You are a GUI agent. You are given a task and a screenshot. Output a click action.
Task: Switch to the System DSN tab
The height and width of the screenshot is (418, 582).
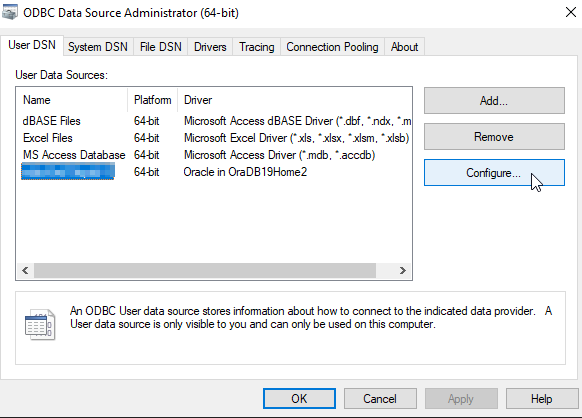click(98, 47)
